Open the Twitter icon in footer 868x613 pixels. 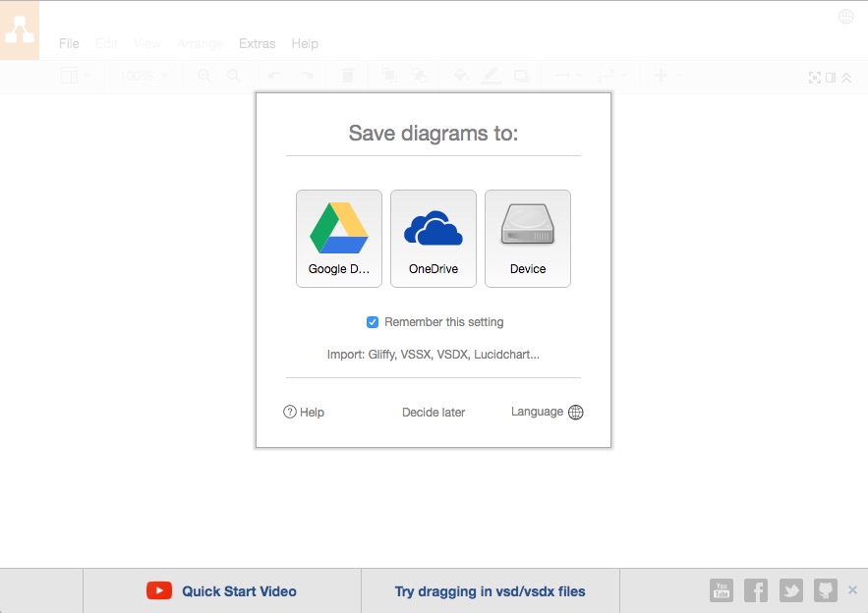coord(791,590)
